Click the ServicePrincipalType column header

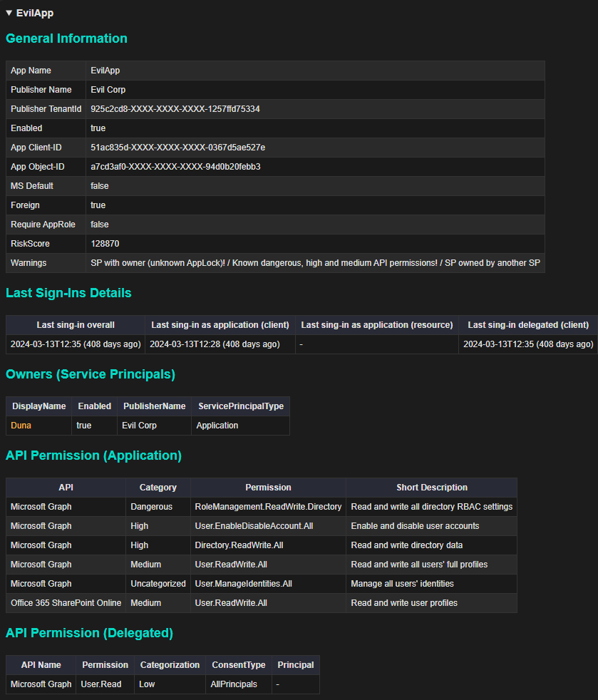pos(240,406)
